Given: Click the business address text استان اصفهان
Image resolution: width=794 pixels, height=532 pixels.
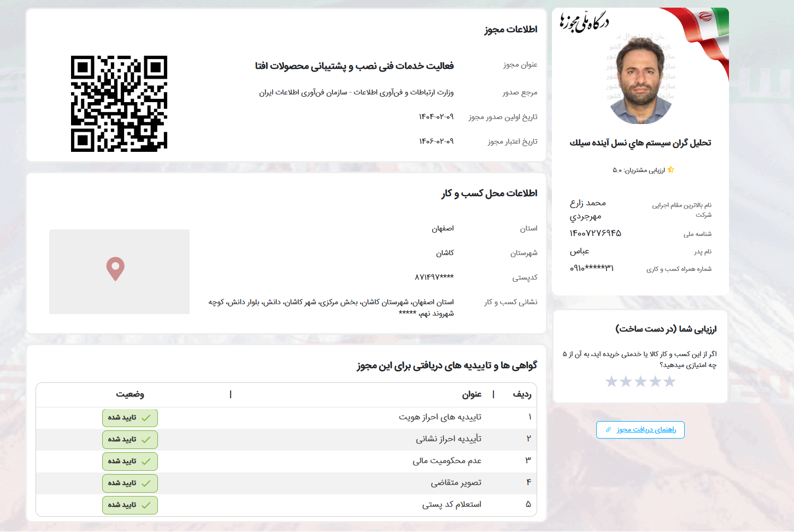Looking at the screenshot, I should (x=331, y=308).
